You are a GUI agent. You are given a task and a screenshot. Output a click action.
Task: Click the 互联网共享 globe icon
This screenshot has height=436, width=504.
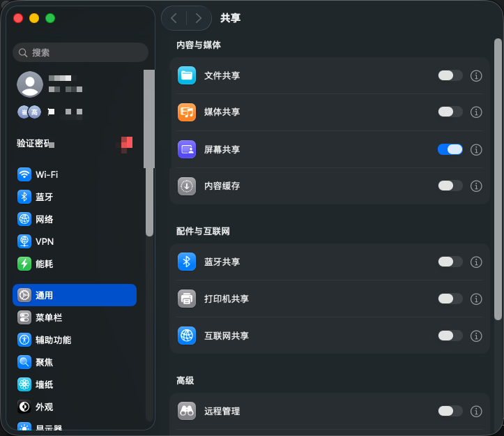186,336
